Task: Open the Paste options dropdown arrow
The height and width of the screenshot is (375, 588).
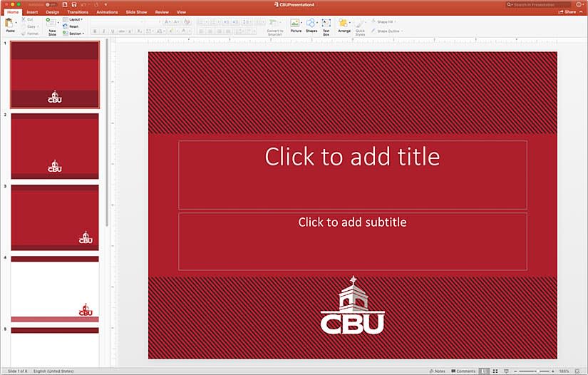Action: point(16,23)
